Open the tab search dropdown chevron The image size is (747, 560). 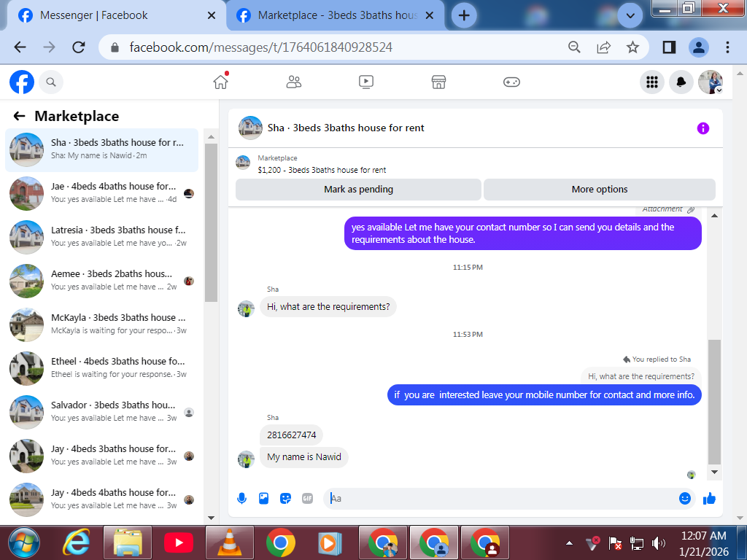click(x=630, y=16)
